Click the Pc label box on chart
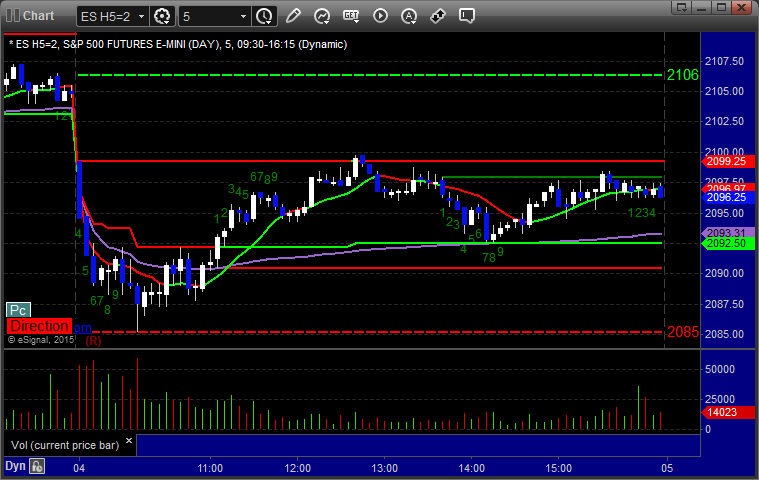Screen dimensions: 759x480 point(18,310)
